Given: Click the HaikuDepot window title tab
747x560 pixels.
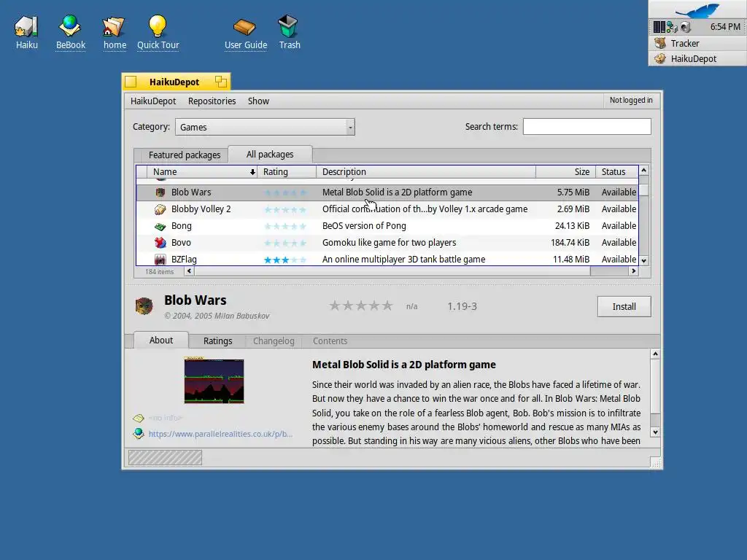Looking at the screenshot, I should 174,82.
